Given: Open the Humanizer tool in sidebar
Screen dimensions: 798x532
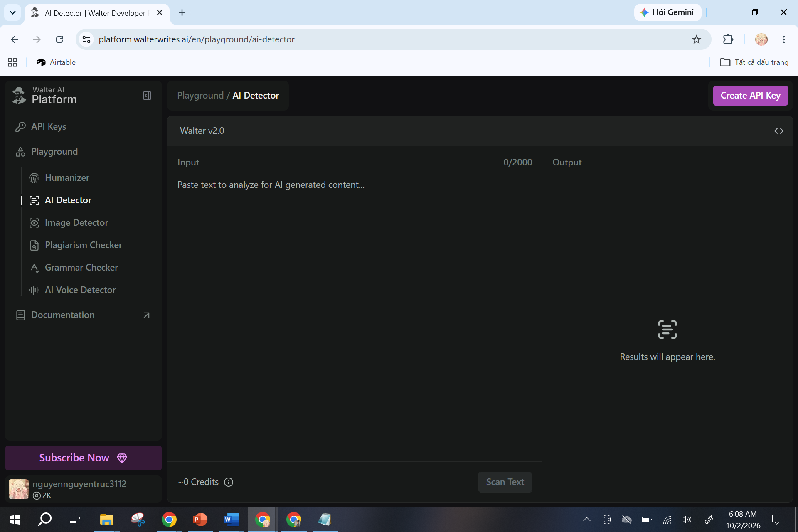Looking at the screenshot, I should [67, 178].
